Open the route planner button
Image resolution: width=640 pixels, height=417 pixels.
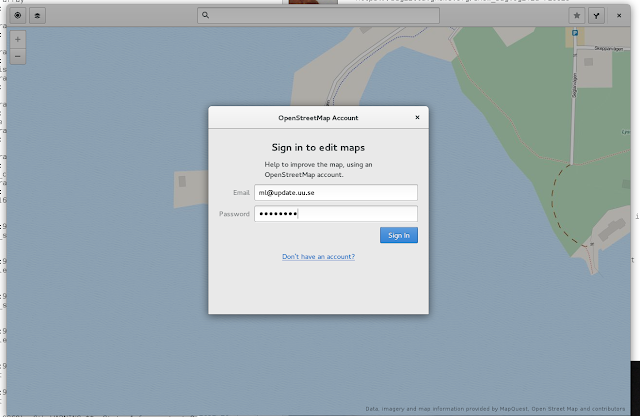[x=596, y=16]
